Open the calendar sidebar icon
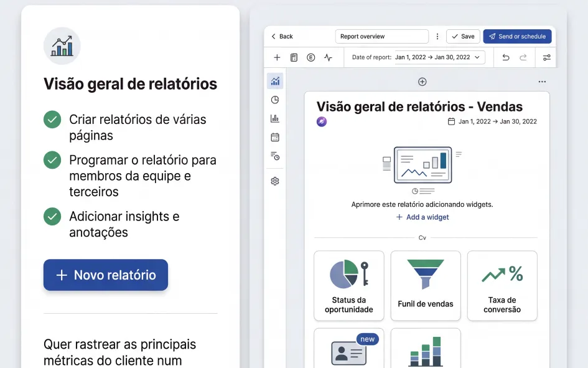Image resolution: width=588 pixels, height=368 pixels. click(275, 137)
